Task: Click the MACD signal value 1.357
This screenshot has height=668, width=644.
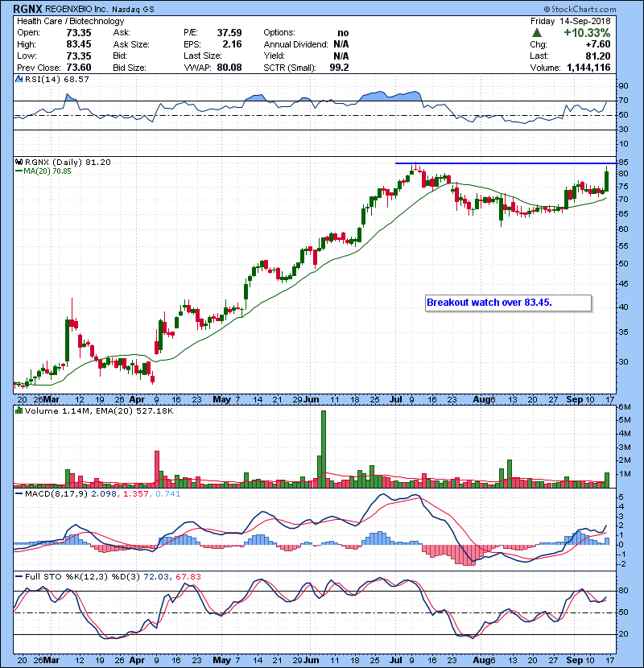Action: click(136, 494)
